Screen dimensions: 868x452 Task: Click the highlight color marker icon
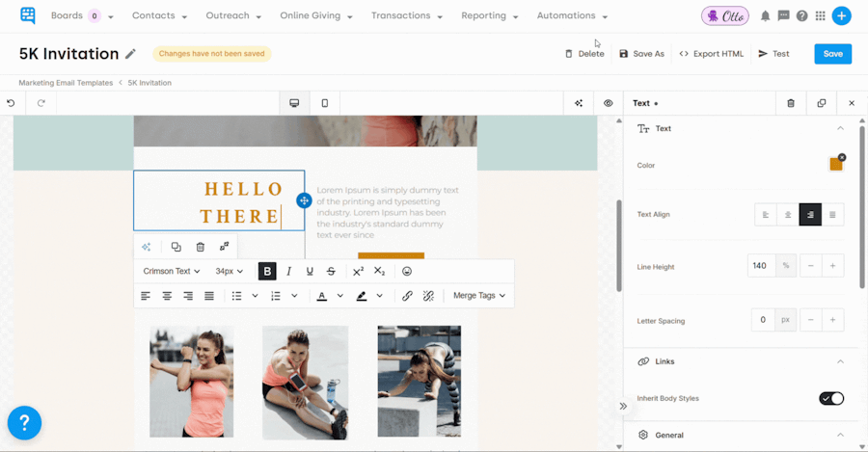click(362, 296)
